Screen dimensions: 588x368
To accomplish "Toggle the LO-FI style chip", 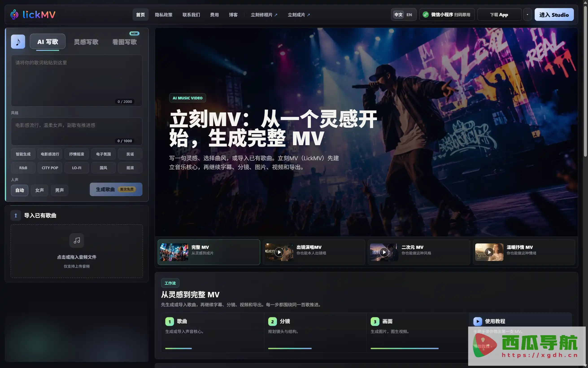I will 77,168.
